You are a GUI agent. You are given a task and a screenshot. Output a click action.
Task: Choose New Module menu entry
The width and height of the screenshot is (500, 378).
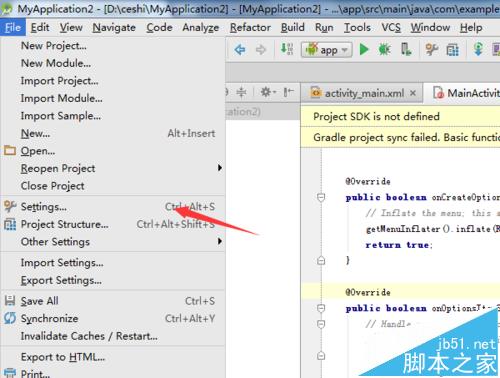tap(113, 63)
